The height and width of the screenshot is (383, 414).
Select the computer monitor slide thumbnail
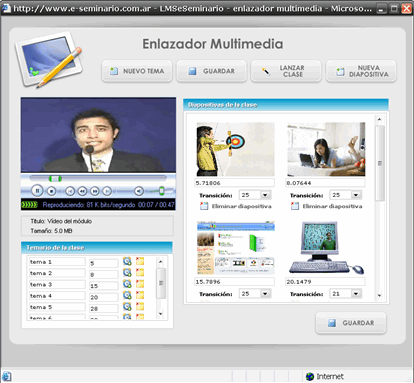[326, 248]
